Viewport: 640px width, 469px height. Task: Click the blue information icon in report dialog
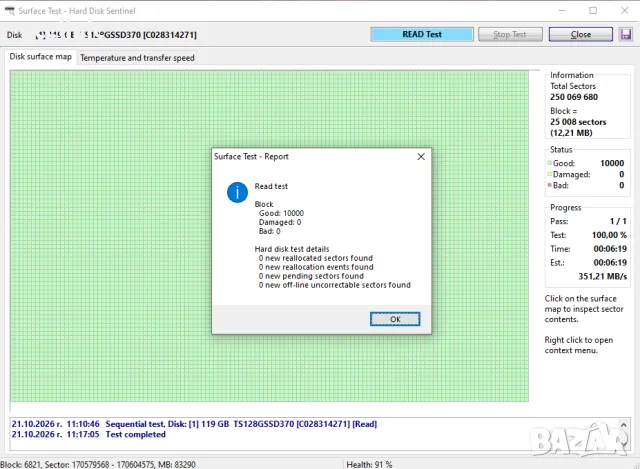pyautogui.click(x=237, y=192)
